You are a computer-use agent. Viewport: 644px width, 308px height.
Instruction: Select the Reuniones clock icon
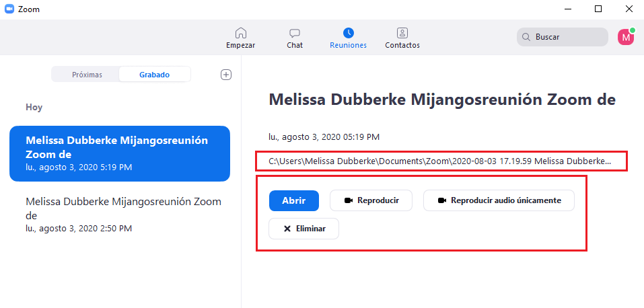coord(348,33)
